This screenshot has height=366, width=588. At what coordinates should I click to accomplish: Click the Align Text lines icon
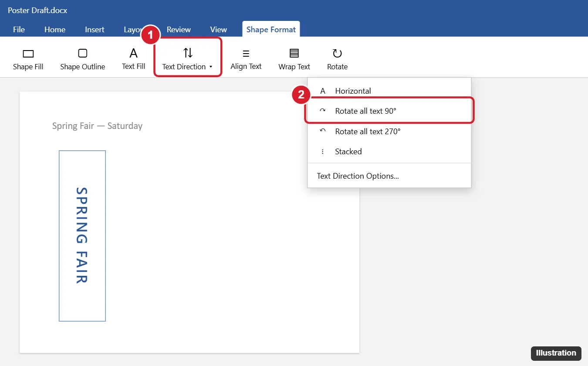[x=246, y=54]
